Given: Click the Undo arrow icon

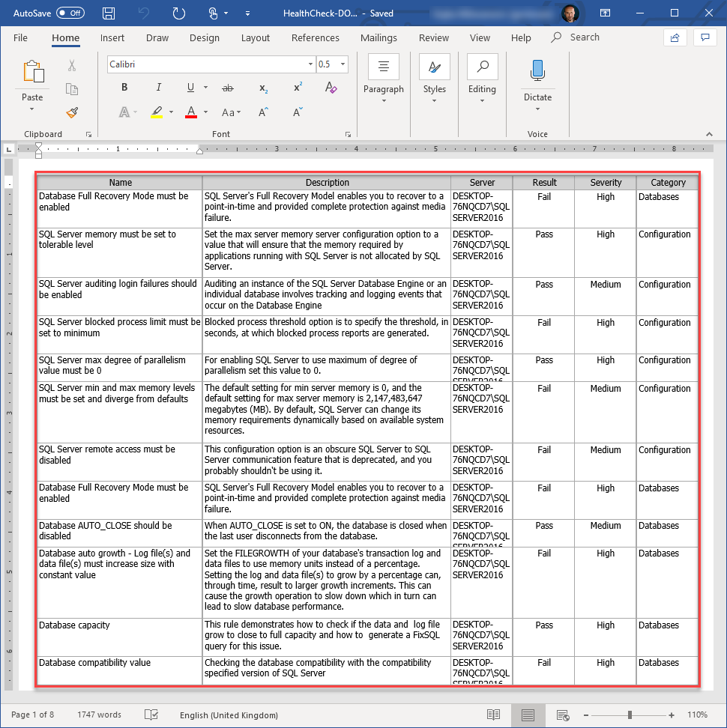Looking at the screenshot, I should (144, 13).
